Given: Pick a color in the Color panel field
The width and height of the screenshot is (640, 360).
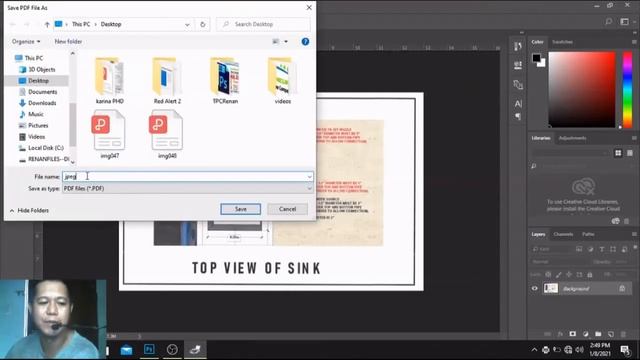Looking at the screenshot, I should click(582, 89).
